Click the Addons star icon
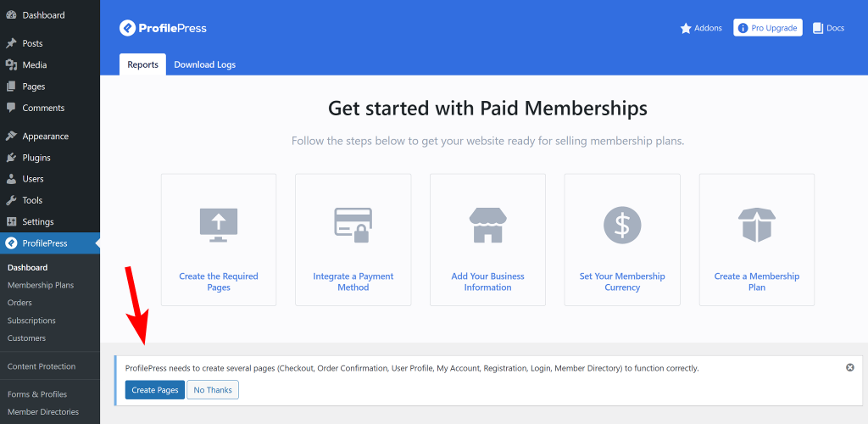Screen dimensions: 868x424 (686, 28)
